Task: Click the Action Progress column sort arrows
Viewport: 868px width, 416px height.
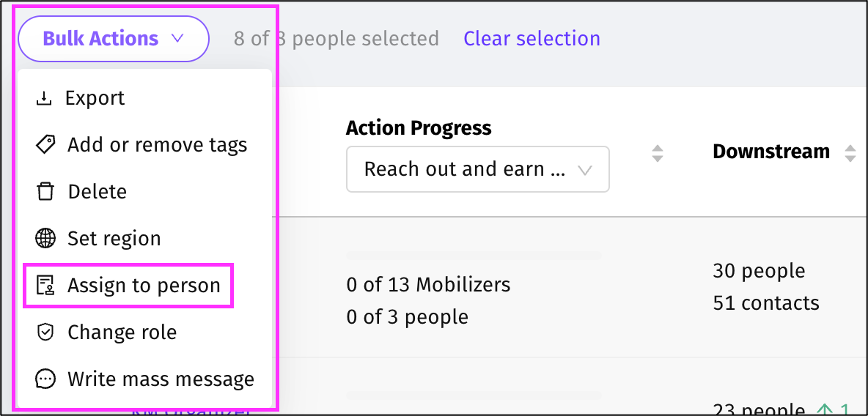Action: point(658,153)
